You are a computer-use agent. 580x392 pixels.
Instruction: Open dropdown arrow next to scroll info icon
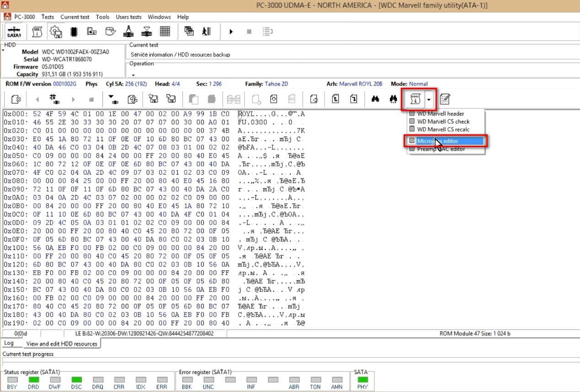pyautogui.click(x=429, y=99)
